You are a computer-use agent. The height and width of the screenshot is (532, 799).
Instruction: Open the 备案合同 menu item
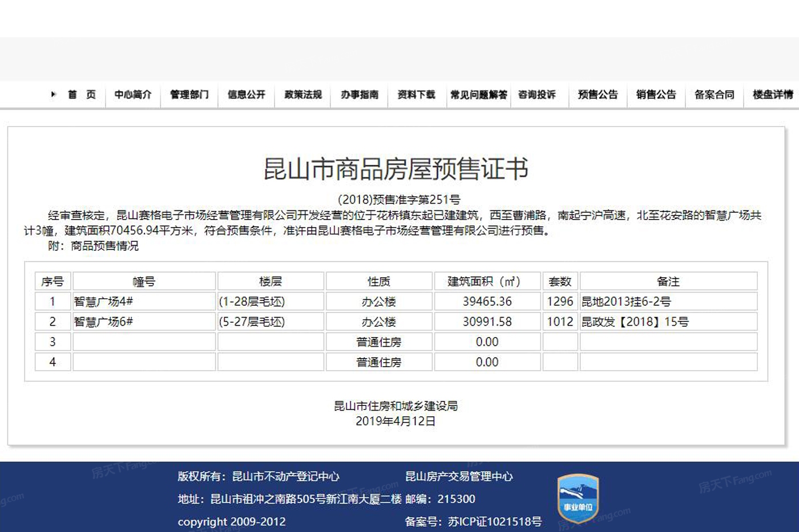click(x=714, y=95)
